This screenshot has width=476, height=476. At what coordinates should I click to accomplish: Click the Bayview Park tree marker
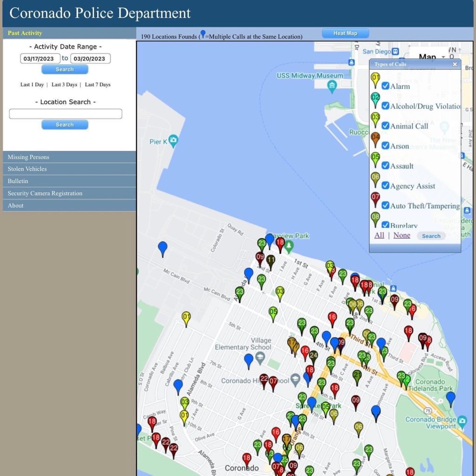point(289,245)
